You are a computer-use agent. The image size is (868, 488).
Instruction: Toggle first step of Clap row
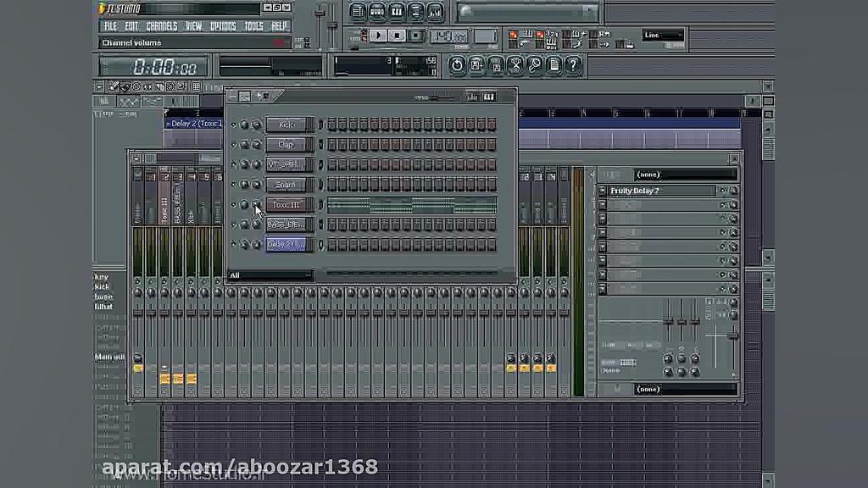[x=332, y=145]
